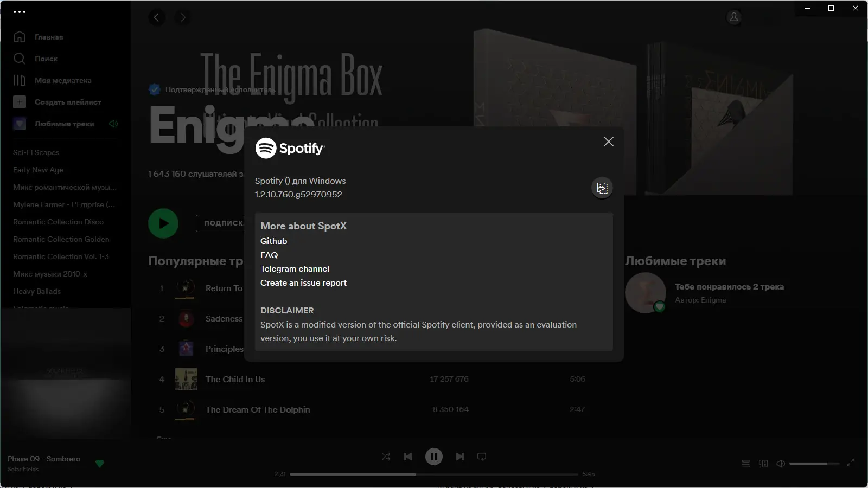868x488 pixels.
Task: Click The Child In Us cover thumbnail
Action: (186, 380)
